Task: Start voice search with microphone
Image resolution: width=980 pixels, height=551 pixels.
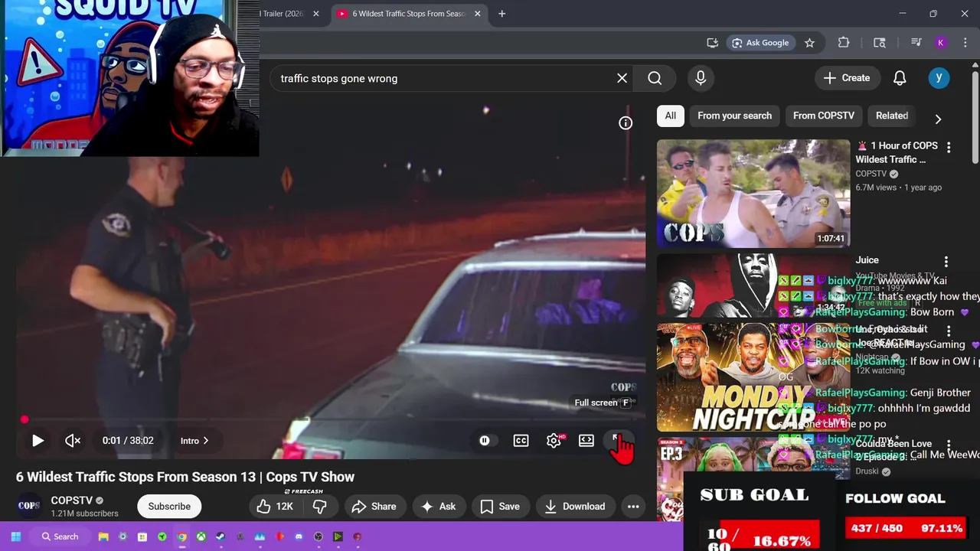Action: 701,78
